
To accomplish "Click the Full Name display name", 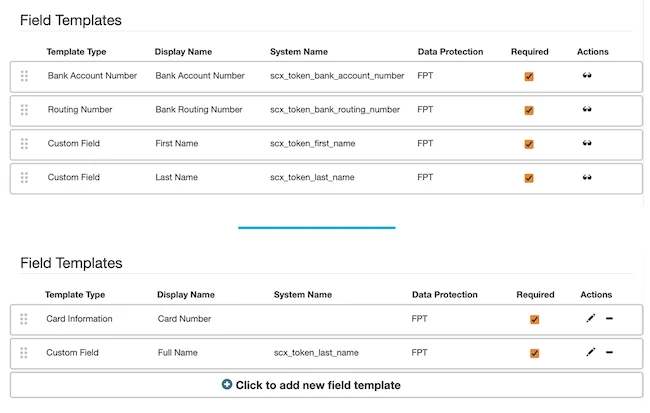I will [x=177, y=353].
